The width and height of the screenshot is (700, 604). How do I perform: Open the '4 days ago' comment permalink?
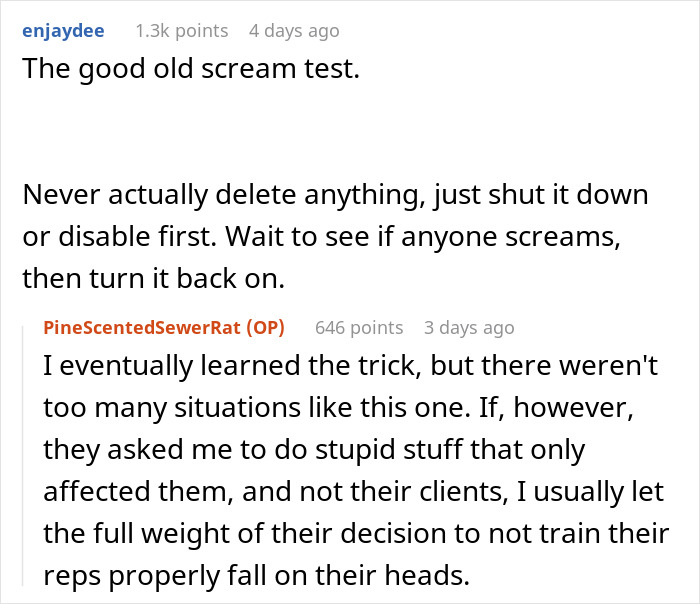coord(293,31)
